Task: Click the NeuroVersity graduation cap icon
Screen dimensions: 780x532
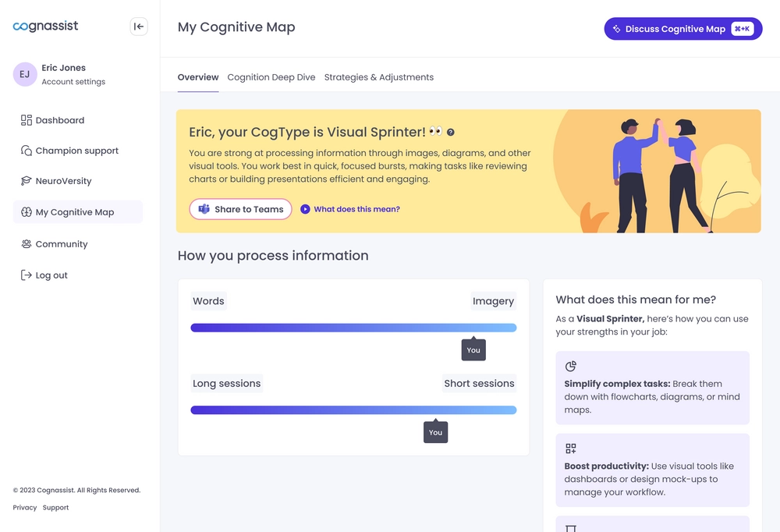Action: click(x=27, y=181)
